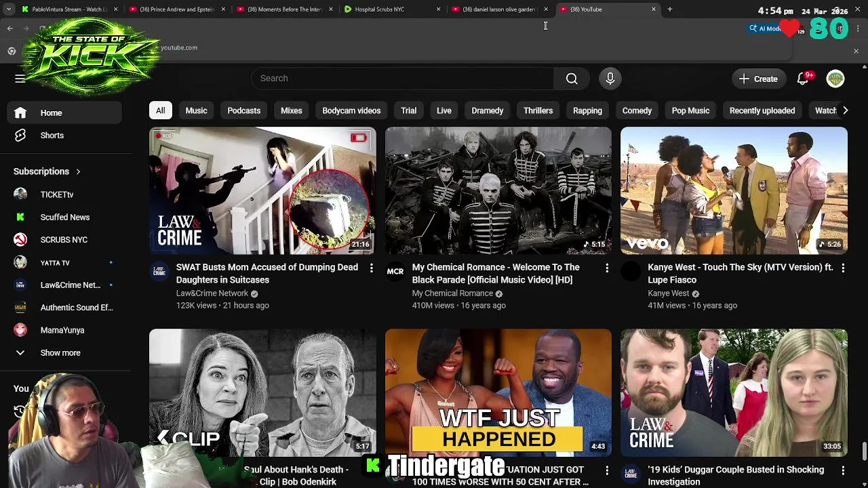Open '19 Kids' Duggar Couple video thumbnail

734,392
